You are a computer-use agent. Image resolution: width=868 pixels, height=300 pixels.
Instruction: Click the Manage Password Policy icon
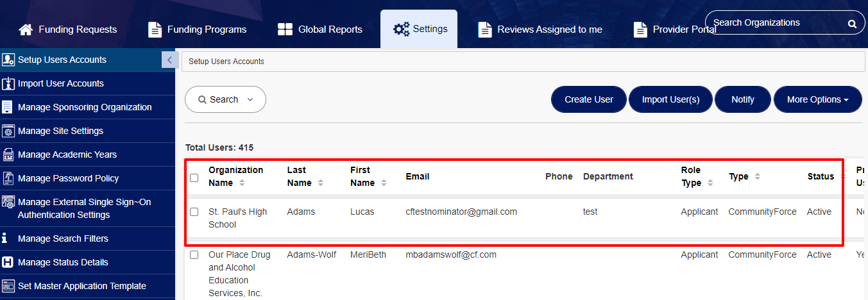click(8, 178)
